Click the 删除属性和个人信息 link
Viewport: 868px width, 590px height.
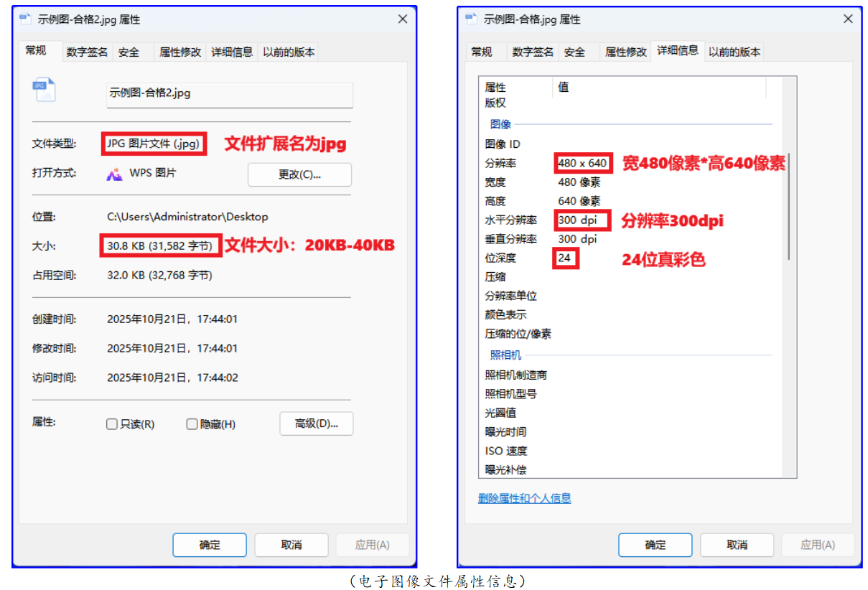click(x=525, y=498)
